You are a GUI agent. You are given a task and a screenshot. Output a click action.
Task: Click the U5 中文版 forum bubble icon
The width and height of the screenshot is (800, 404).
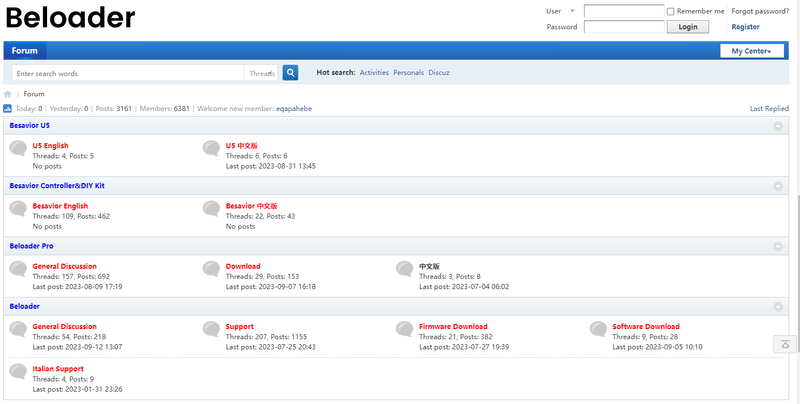211,148
